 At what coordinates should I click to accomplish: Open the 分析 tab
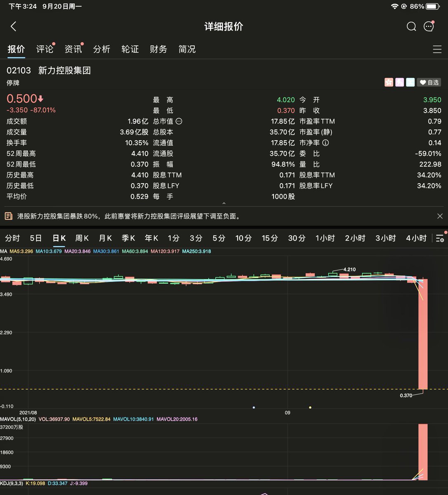[x=101, y=49]
